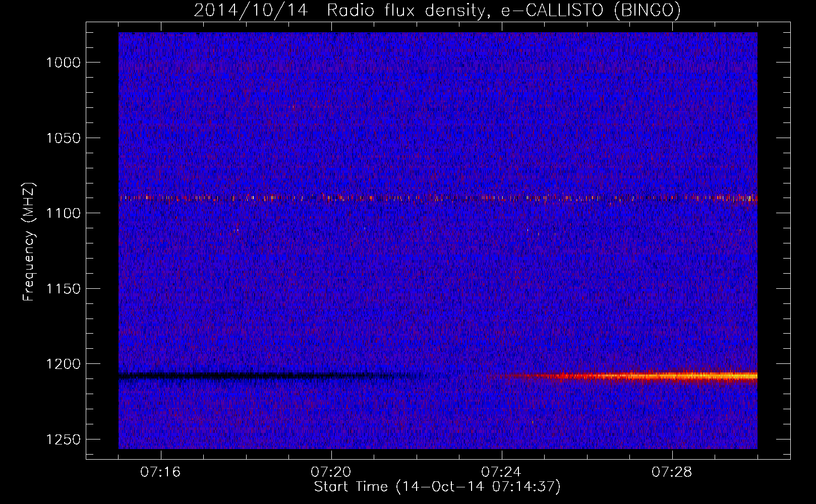
Task: Click the 07:28 time axis label
Action: coord(672,472)
